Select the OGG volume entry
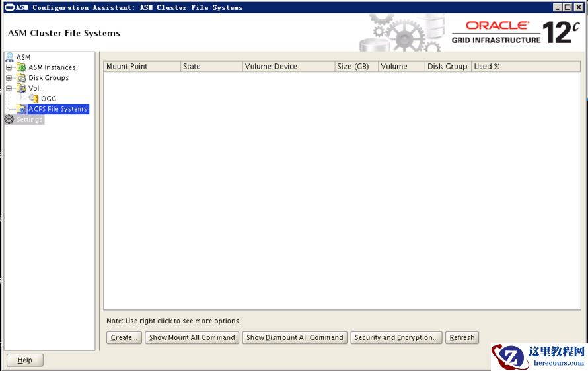The image size is (588, 371). coord(48,99)
